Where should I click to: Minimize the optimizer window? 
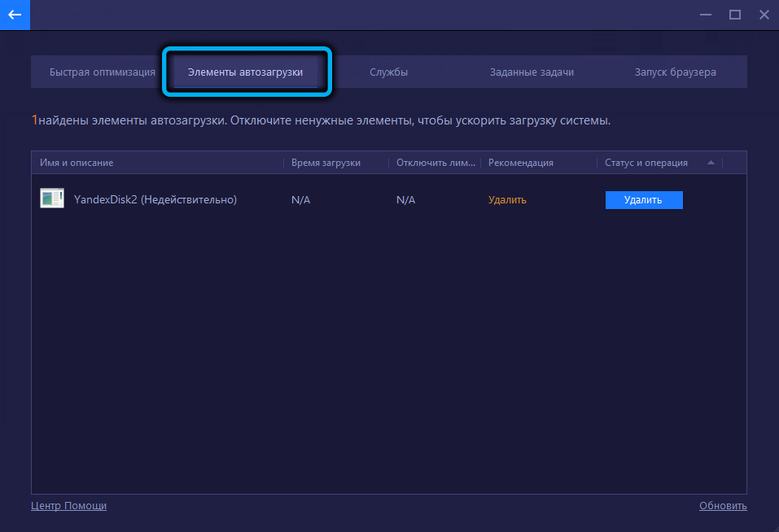coord(705,15)
